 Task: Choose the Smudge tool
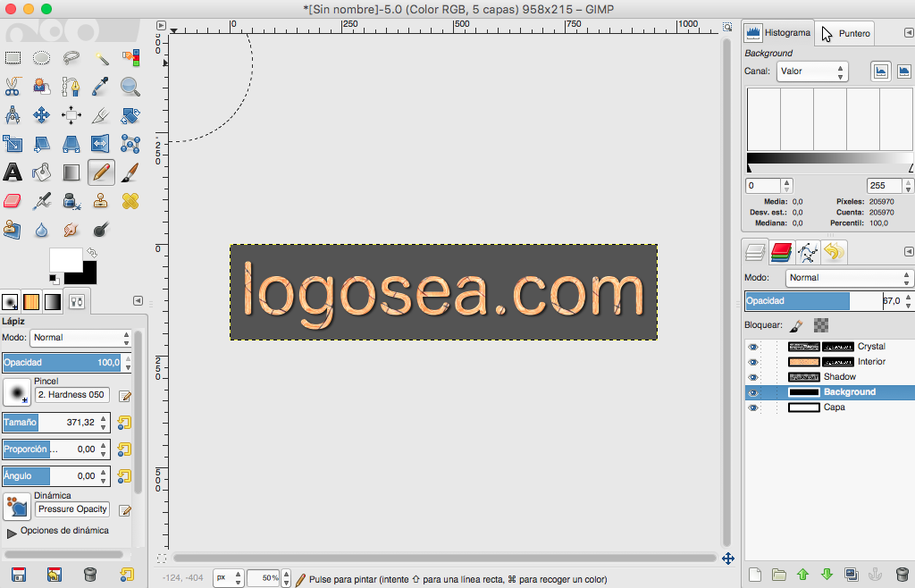71,230
